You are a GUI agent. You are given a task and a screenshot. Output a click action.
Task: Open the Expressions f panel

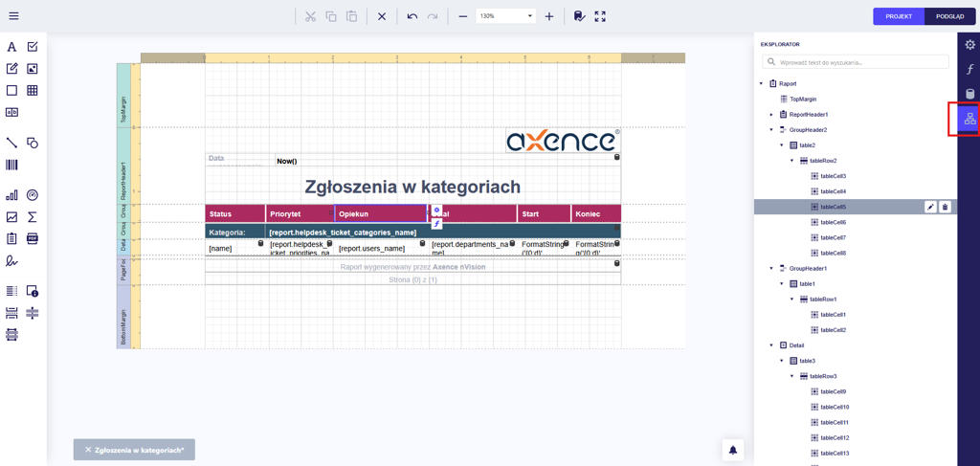[969, 70]
